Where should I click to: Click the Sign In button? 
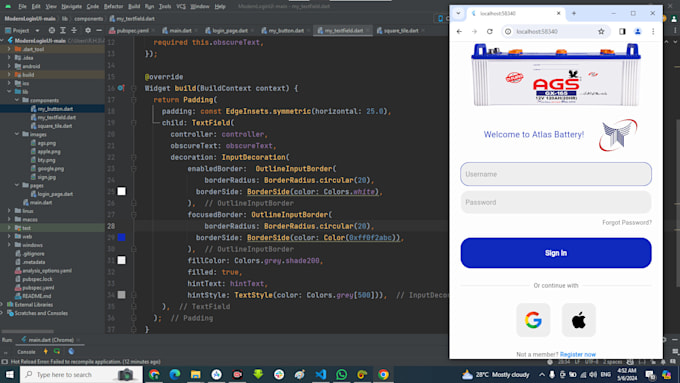[556, 253]
